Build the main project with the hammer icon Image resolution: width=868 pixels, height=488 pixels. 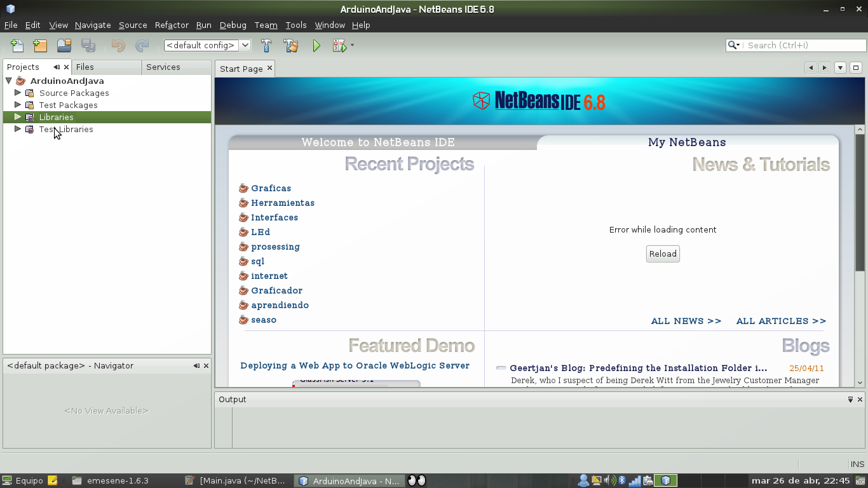point(266,45)
